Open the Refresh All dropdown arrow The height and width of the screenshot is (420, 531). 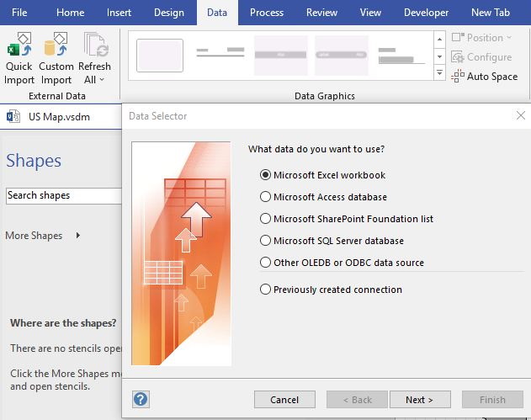(x=102, y=80)
